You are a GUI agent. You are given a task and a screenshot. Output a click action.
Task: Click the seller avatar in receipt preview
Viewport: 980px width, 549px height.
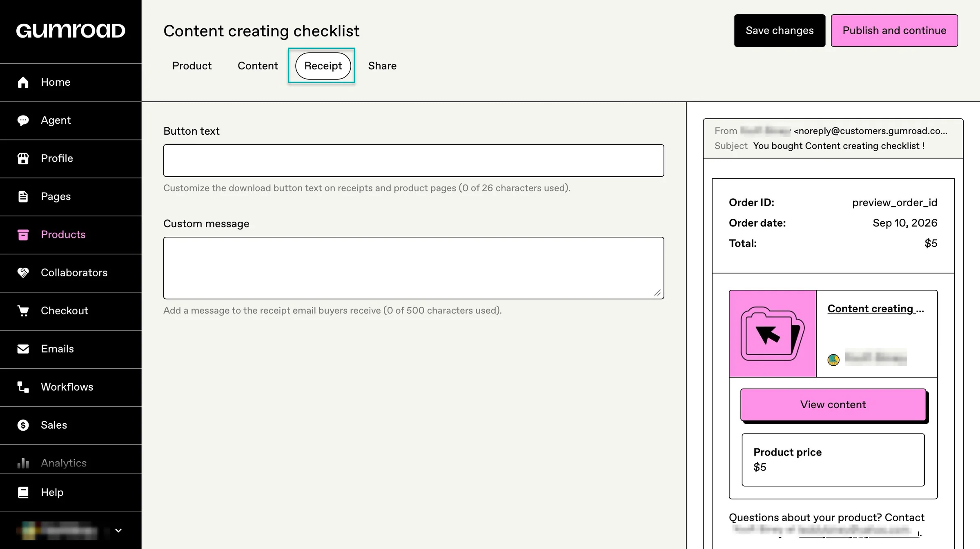click(x=833, y=360)
